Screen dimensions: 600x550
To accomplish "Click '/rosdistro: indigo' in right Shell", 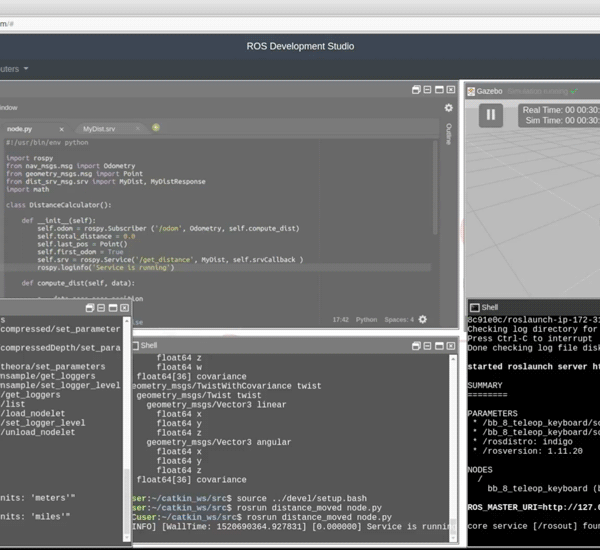I will (527, 442).
